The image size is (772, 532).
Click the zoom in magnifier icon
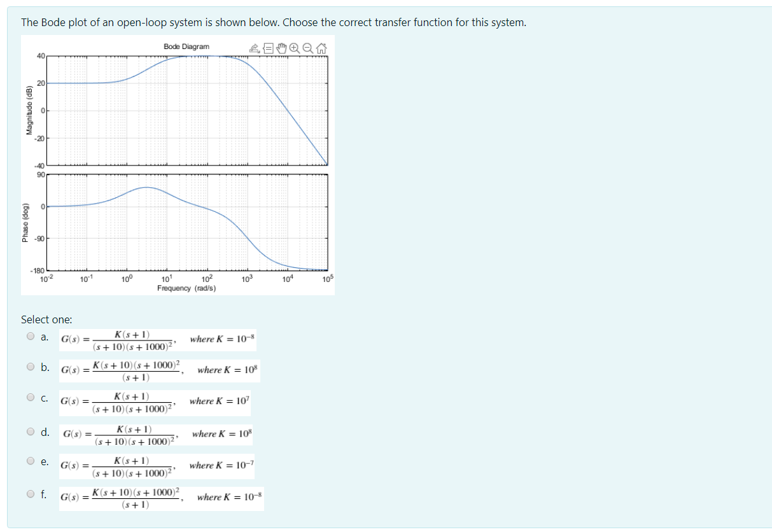(293, 47)
